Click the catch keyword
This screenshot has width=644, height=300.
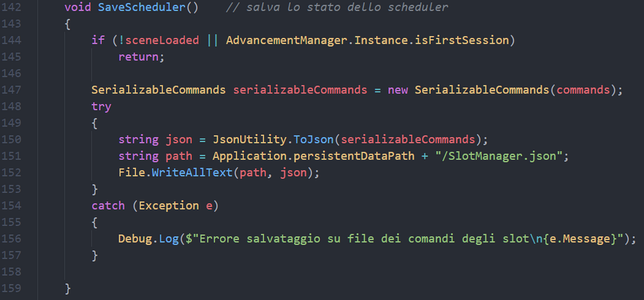pyautogui.click(x=108, y=205)
